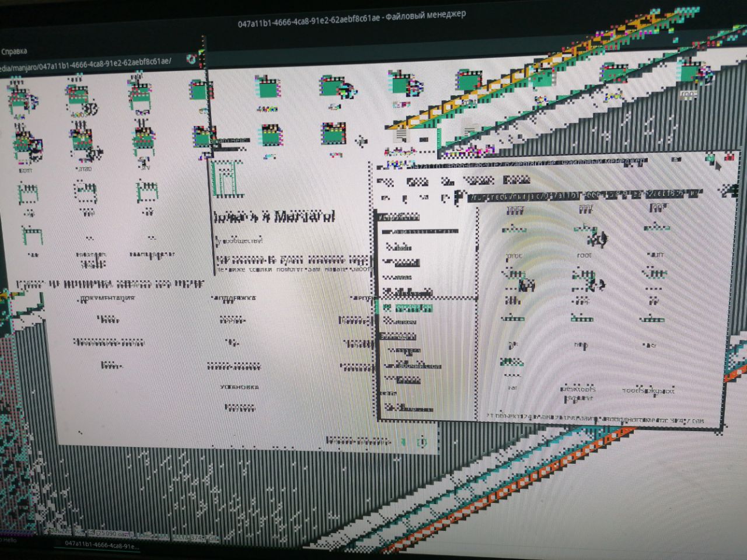Viewport: 747px width, 560px height.
Task: Select the highlighted green sidebar entry
Action: (406, 307)
